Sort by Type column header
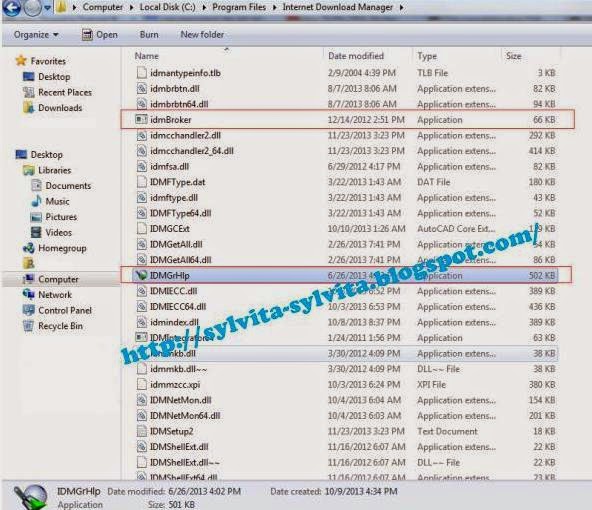592x510 pixels. [427, 56]
